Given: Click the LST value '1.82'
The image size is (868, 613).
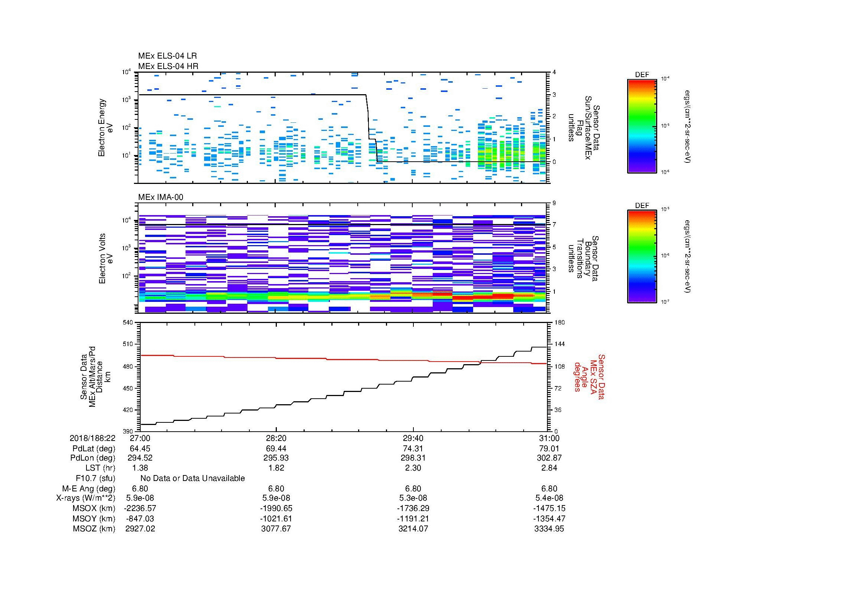Looking at the screenshot, I should coord(276,468).
